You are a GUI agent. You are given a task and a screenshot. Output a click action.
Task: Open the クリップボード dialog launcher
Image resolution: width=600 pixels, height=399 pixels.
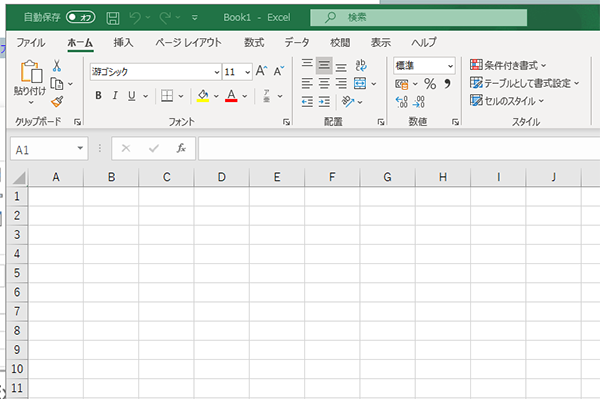(x=77, y=122)
